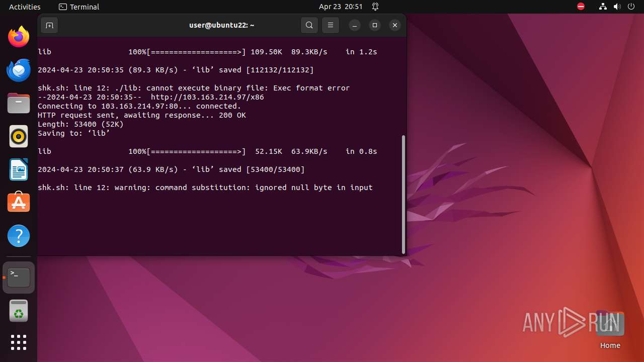644x362 pixels.
Task: Launch Firefox from the dock
Action: click(x=19, y=37)
